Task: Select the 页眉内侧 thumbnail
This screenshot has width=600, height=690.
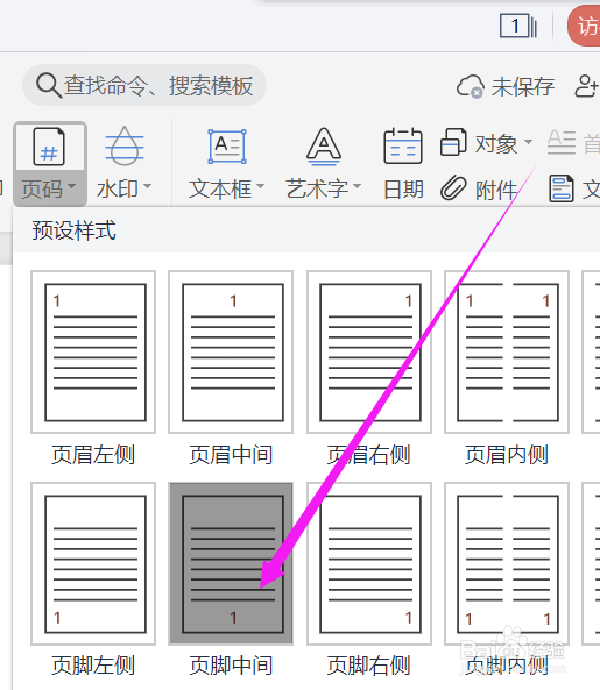Action: [507, 352]
